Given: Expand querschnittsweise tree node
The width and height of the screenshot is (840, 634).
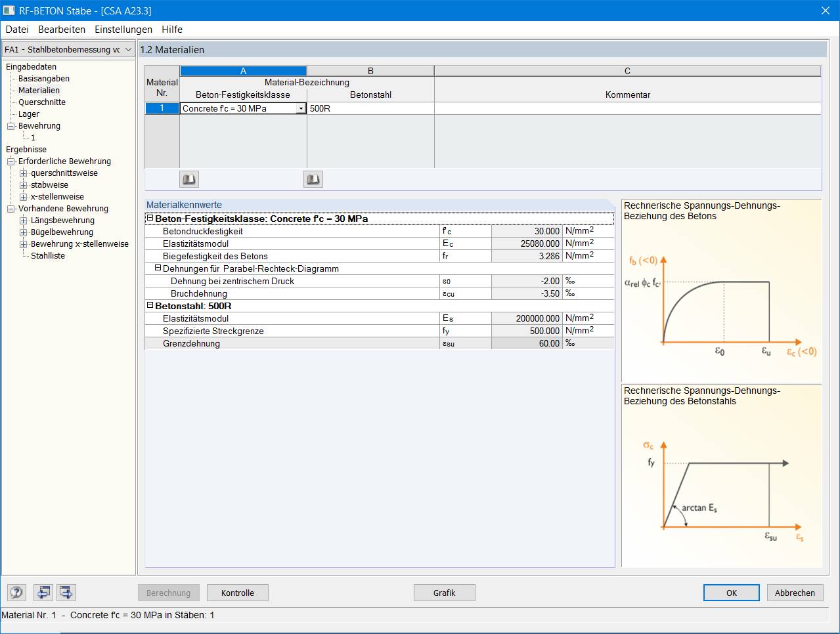Looking at the screenshot, I should point(23,173).
